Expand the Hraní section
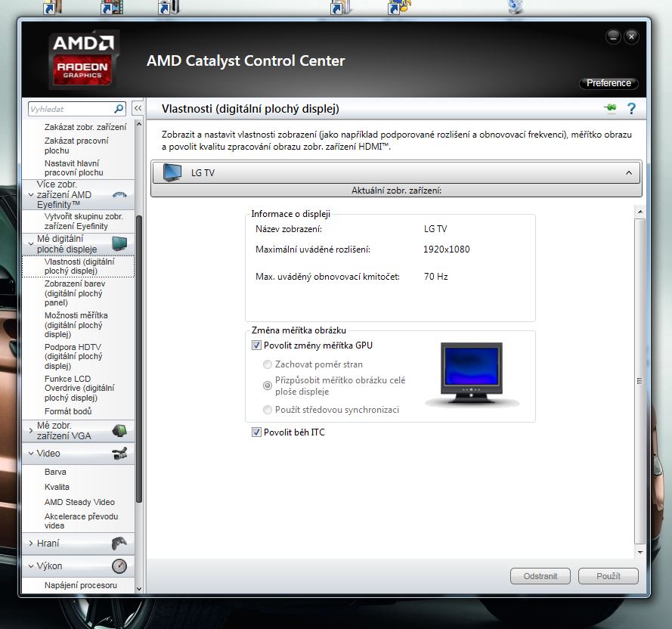 click(x=31, y=544)
